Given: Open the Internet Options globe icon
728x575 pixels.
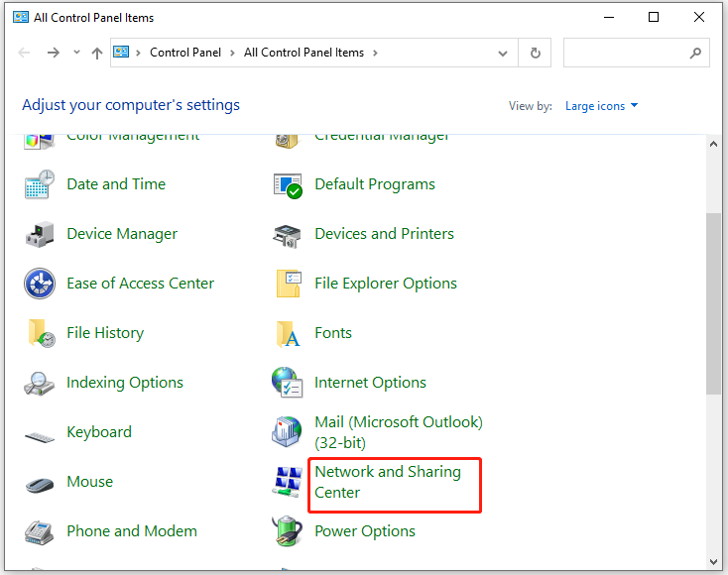Looking at the screenshot, I should click(x=288, y=383).
